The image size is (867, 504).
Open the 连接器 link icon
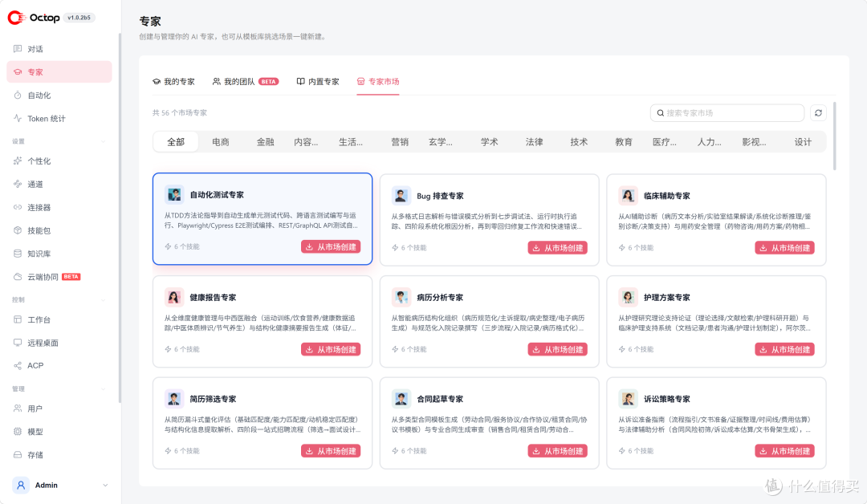(18, 207)
